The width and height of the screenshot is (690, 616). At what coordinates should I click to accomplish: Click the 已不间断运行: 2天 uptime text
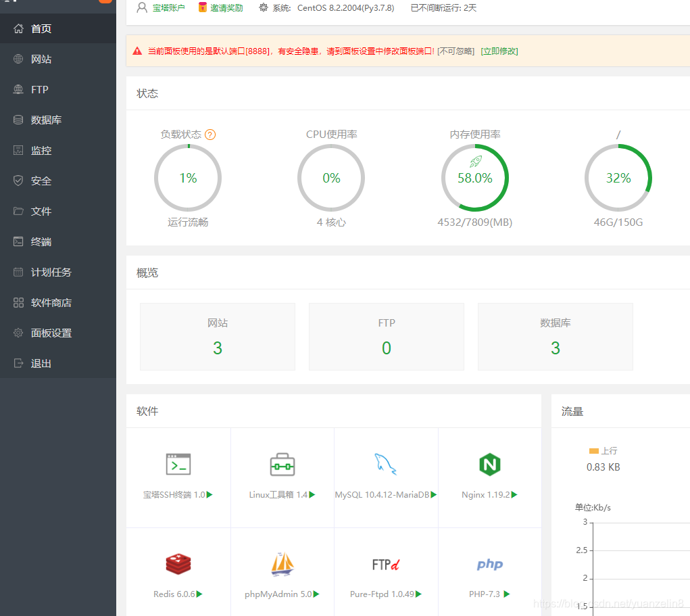pyautogui.click(x=443, y=8)
